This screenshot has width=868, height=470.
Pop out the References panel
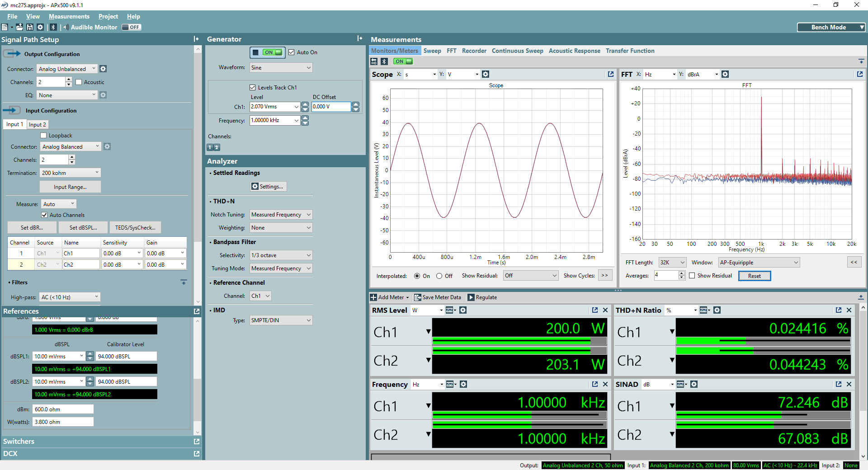tap(197, 311)
